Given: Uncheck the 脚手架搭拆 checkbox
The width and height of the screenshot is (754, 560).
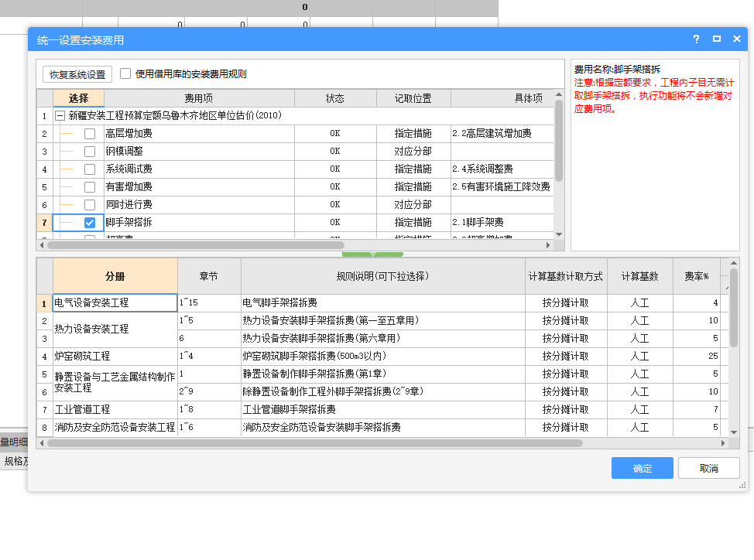Looking at the screenshot, I should [x=90, y=222].
